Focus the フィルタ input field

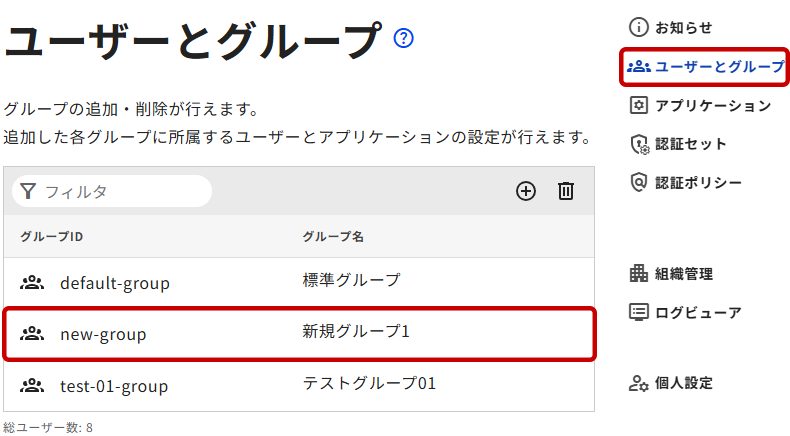(122, 191)
